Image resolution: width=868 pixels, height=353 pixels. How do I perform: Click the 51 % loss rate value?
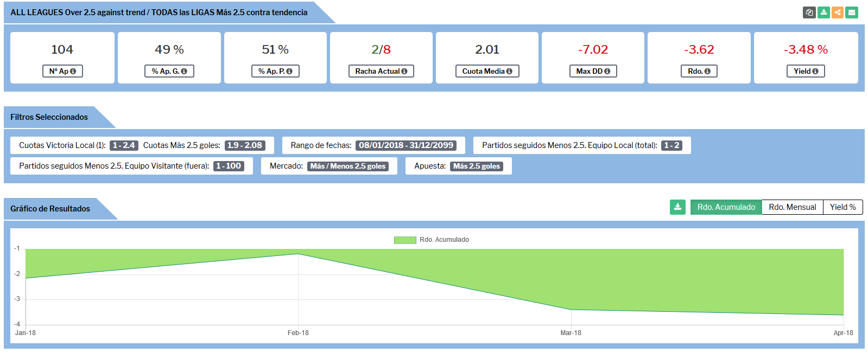coord(275,49)
